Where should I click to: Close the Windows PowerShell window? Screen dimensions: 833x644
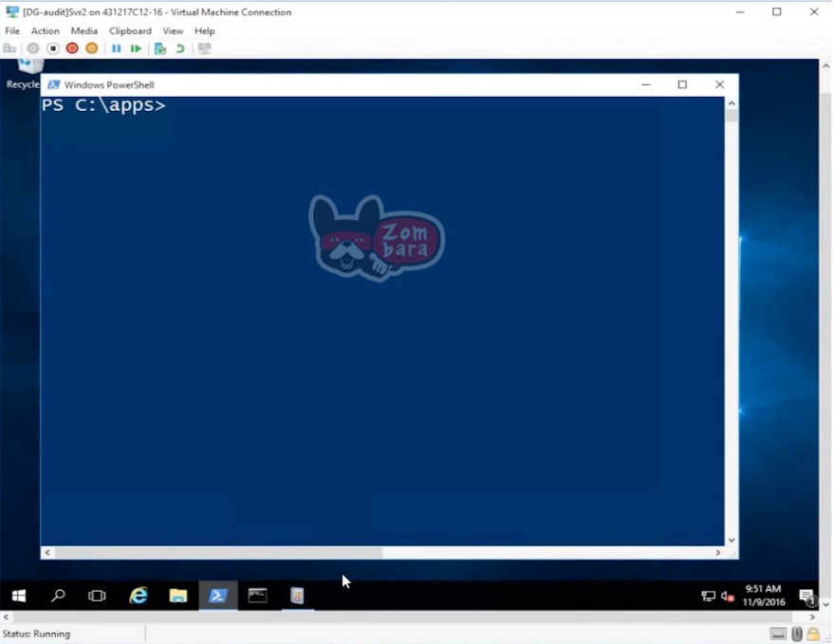719,84
